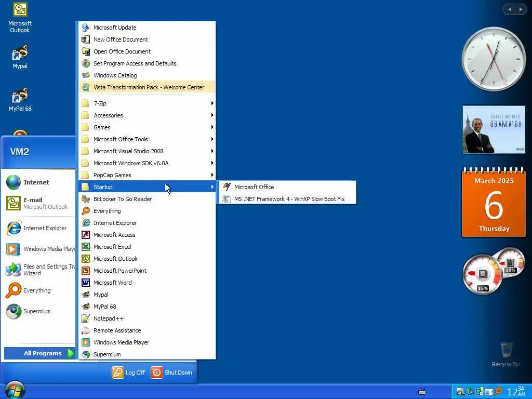Open Microsoft Outlook in the programs list
Screen dimensions: 532x399
pos(147,259)
